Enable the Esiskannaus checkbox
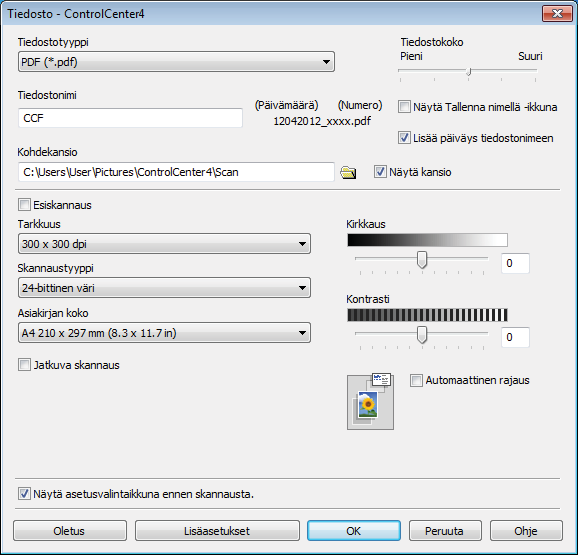 tap(24, 205)
